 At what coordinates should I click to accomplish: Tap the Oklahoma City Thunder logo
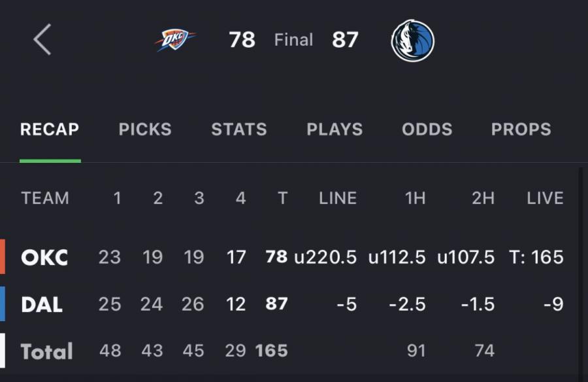(175, 40)
